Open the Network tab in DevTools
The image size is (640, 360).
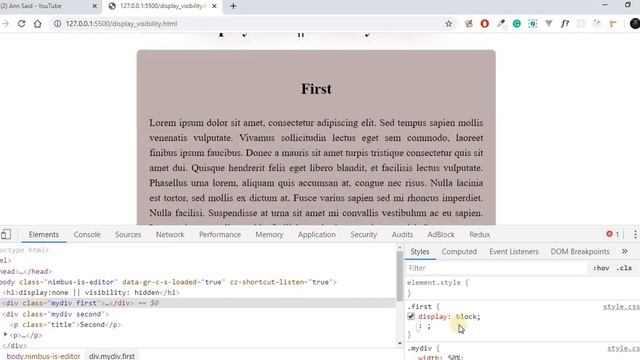click(x=170, y=235)
